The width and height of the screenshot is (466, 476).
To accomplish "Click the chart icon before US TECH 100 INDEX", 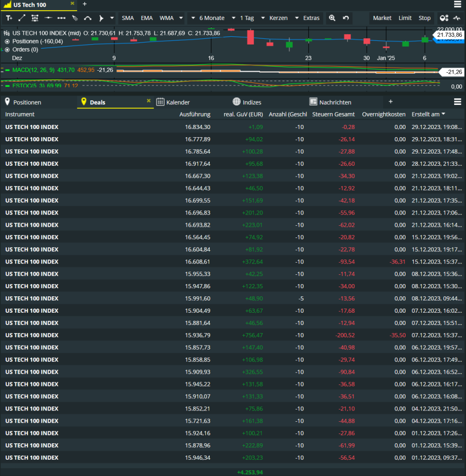I will pyautogui.click(x=7, y=33).
